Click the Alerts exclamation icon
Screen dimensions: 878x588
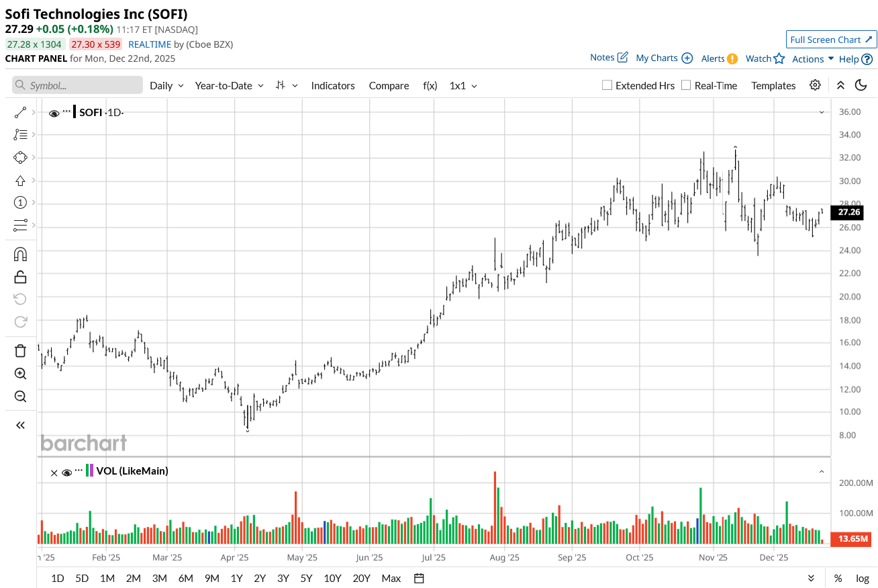point(732,58)
